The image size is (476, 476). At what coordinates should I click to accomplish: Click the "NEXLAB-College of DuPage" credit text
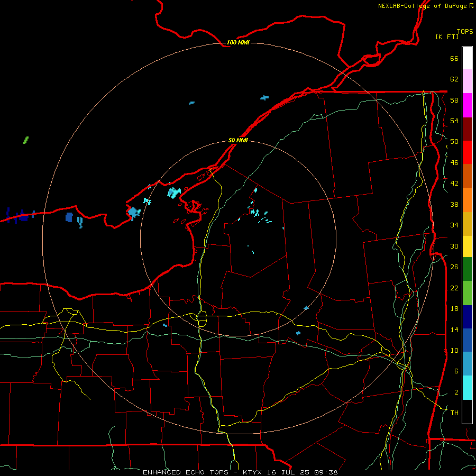(423, 6)
